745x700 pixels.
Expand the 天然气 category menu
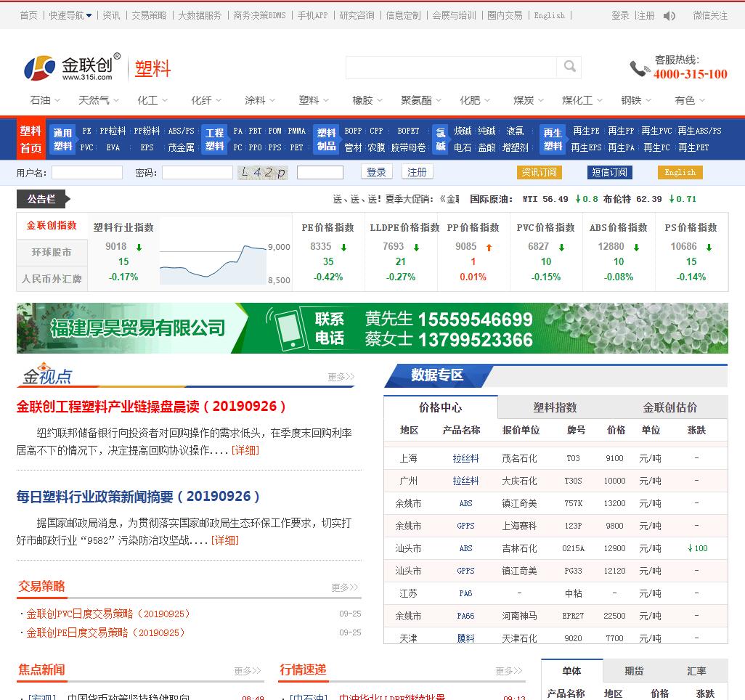98,100
